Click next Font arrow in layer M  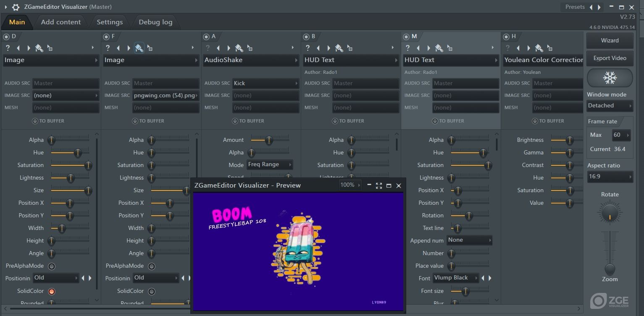490,278
